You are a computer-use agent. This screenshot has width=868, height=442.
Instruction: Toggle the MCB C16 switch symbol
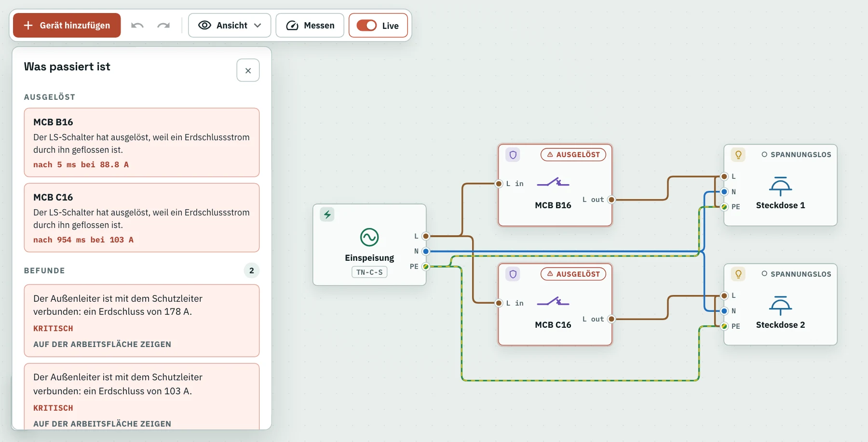(553, 302)
